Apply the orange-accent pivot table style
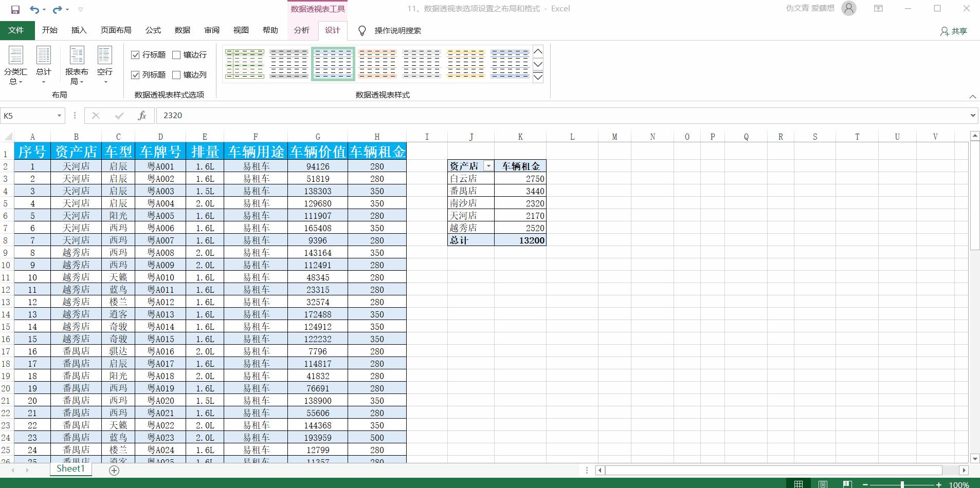 pyautogui.click(x=377, y=64)
